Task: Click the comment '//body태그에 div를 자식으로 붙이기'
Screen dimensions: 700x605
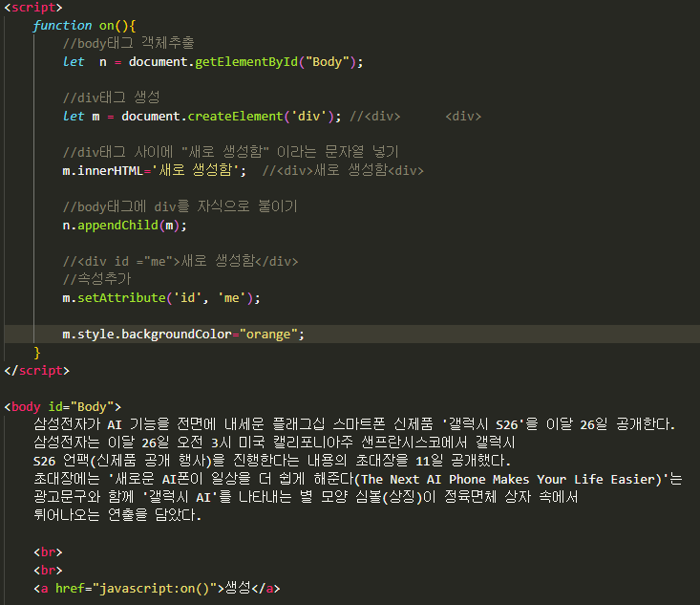Action: 180,206
